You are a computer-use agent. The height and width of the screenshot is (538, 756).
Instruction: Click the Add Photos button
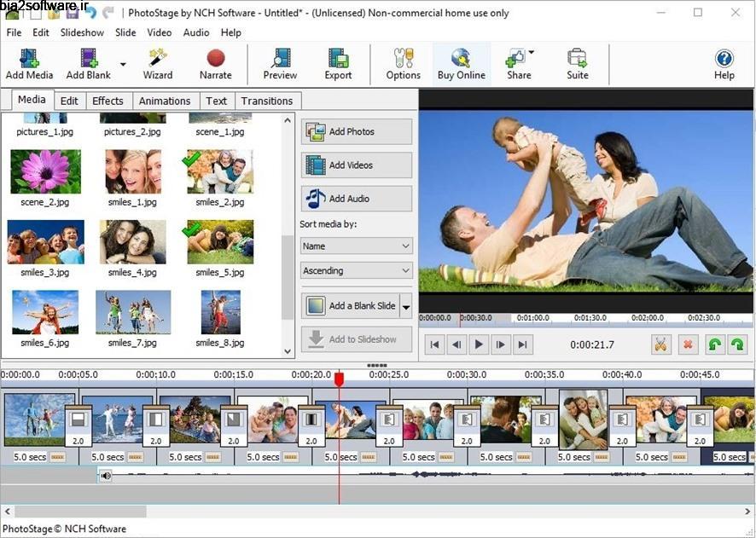(x=356, y=131)
